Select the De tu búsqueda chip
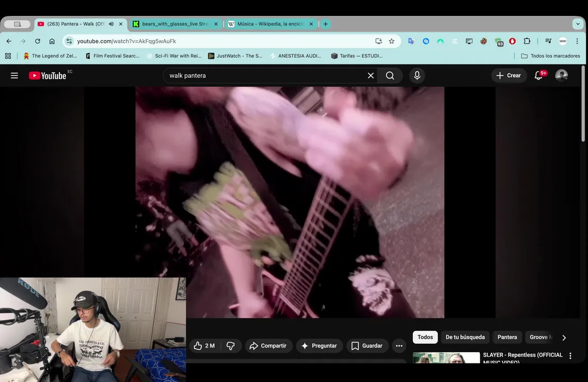Viewport: 588px width, 382px height. [465, 337]
